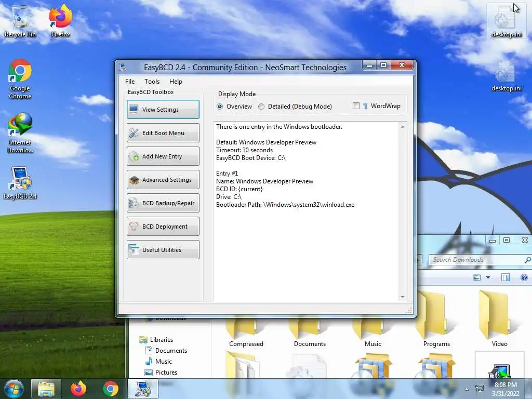The height and width of the screenshot is (399, 532).
Task: Click the change view icon in Explorer
Action: click(x=477, y=277)
